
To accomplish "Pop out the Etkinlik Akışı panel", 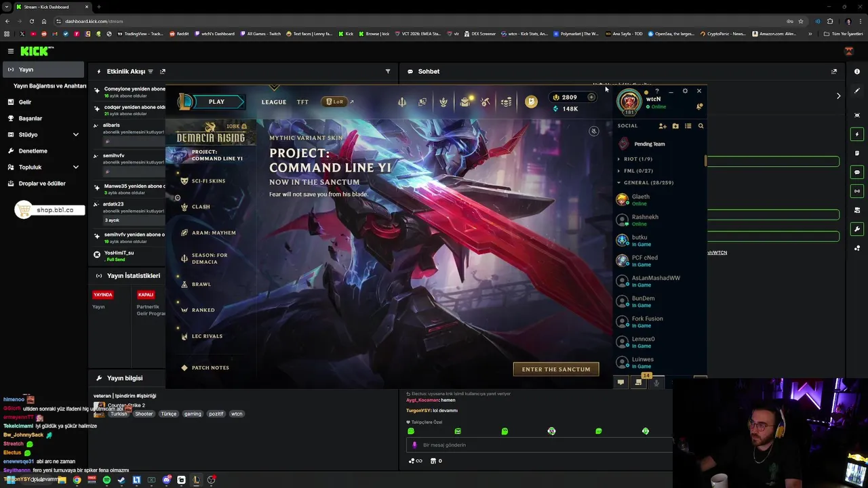I will coord(162,71).
